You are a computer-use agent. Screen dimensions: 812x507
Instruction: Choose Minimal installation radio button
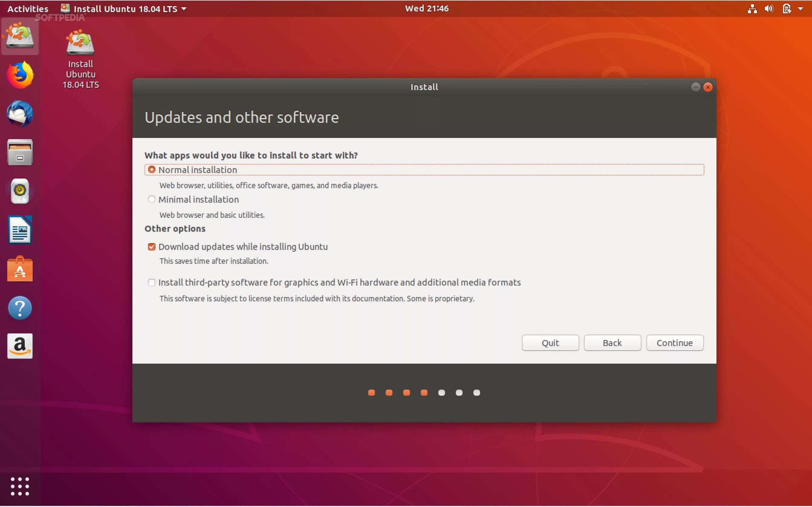click(x=151, y=200)
